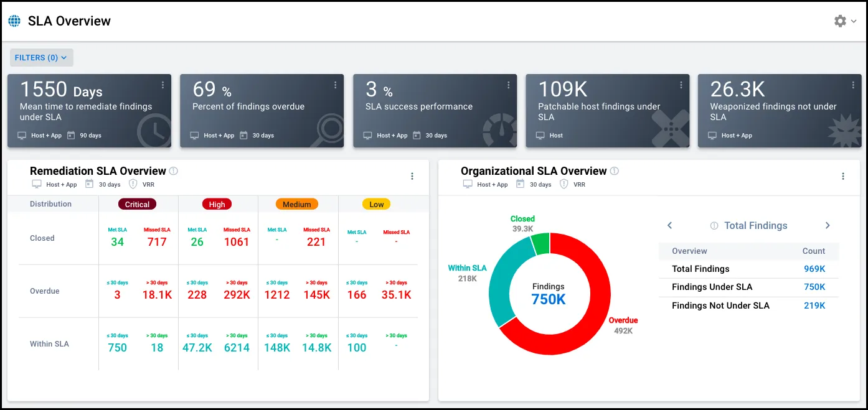
Task: Open Critical closed Met SLA value 34
Action: pyautogui.click(x=117, y=242)
